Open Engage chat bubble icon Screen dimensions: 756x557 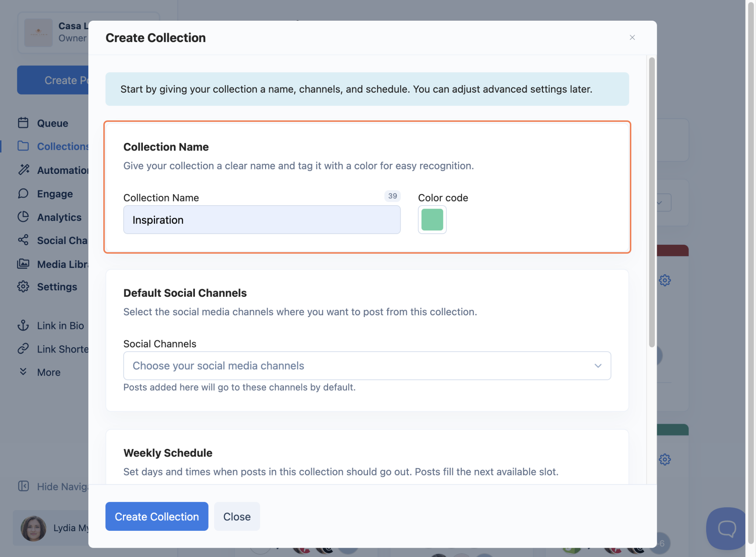[x=23, y=193]
